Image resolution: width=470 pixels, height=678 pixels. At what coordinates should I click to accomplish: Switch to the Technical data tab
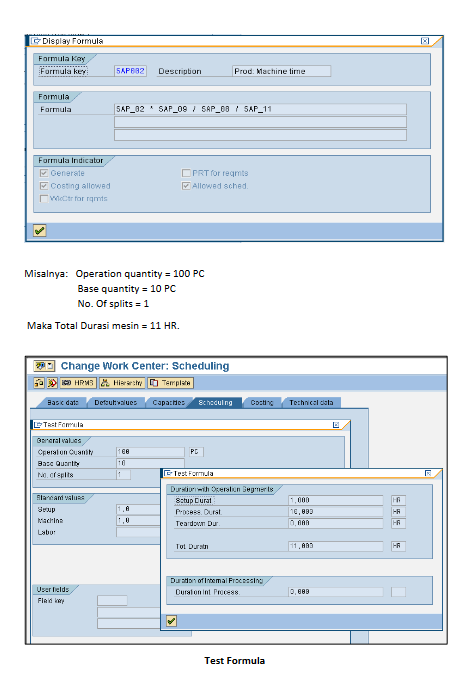(x=311, y=403)
